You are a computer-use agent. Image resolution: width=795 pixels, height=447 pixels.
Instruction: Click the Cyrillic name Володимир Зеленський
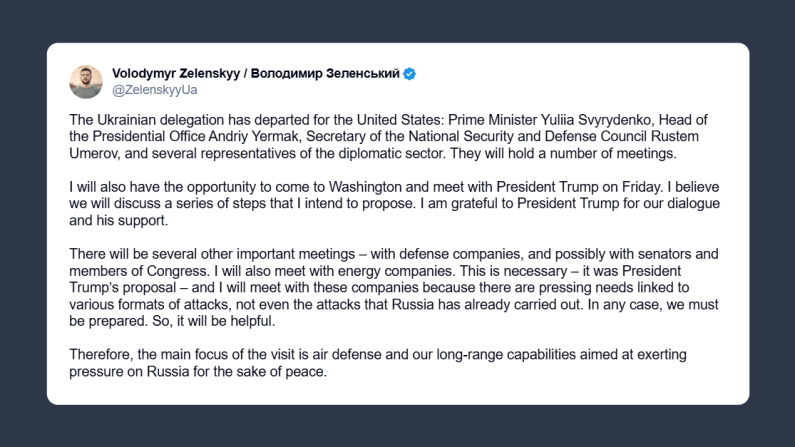324,73
